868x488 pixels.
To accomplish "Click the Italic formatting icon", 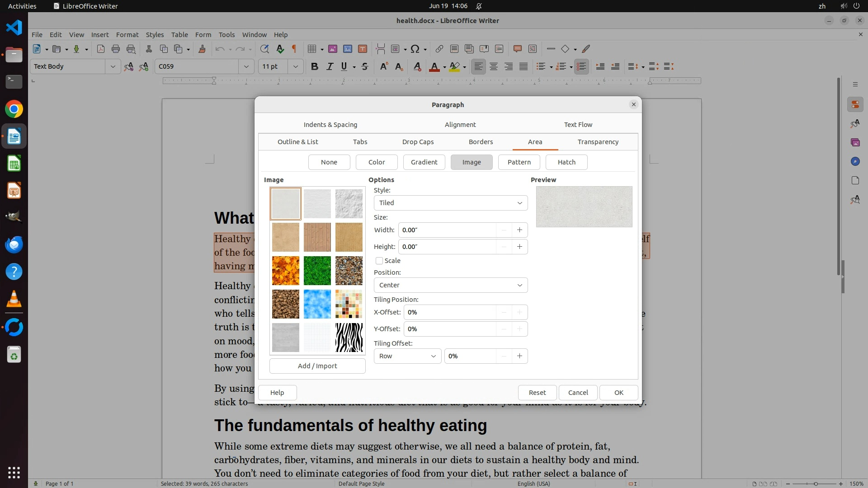I will [x=330, y=66].
